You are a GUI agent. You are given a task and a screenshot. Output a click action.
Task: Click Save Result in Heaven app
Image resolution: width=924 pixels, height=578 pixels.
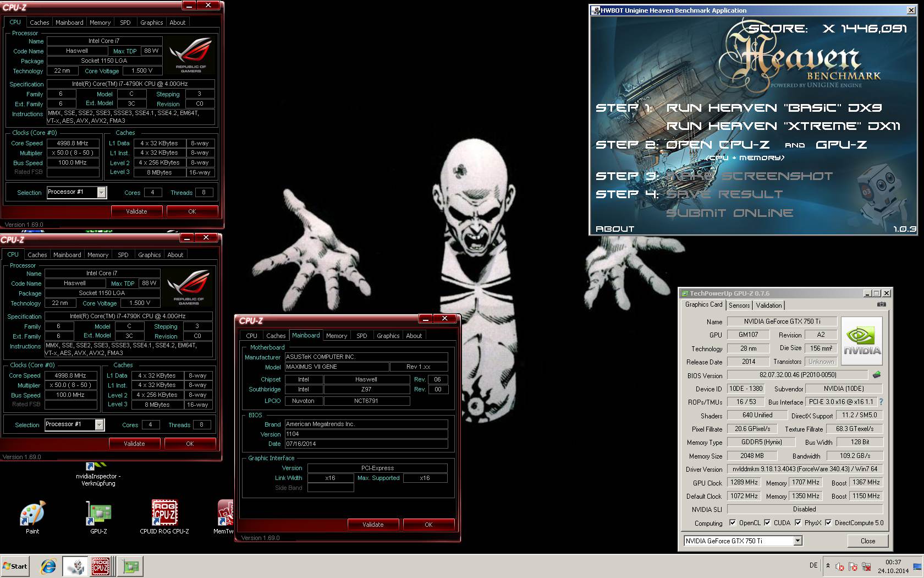(x=724, y=194)
